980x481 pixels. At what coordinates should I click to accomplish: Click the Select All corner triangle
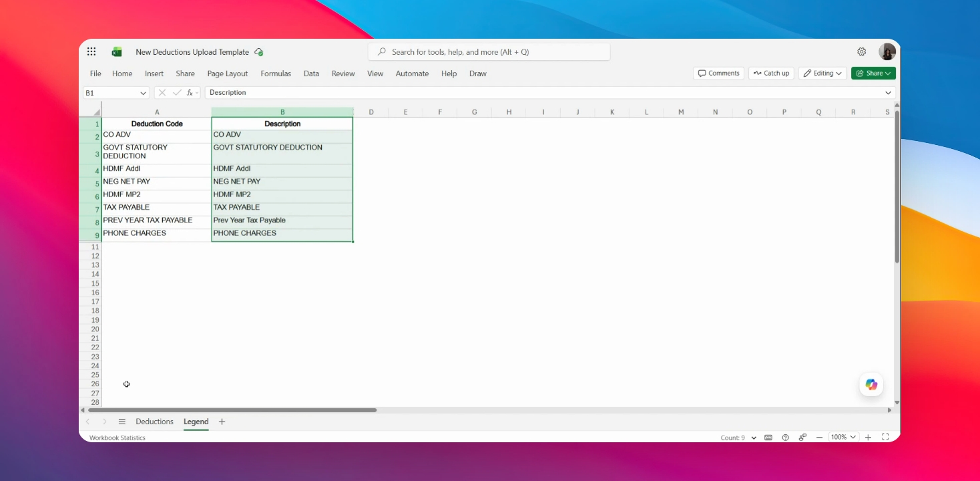pos(96,112)
